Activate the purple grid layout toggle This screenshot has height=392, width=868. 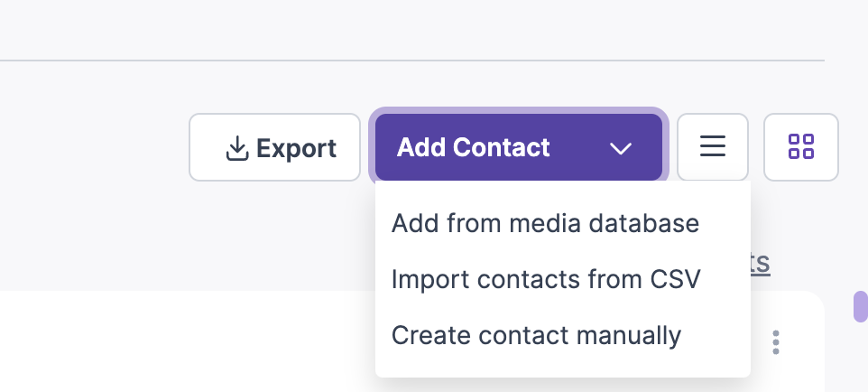[x=801, y=147]
